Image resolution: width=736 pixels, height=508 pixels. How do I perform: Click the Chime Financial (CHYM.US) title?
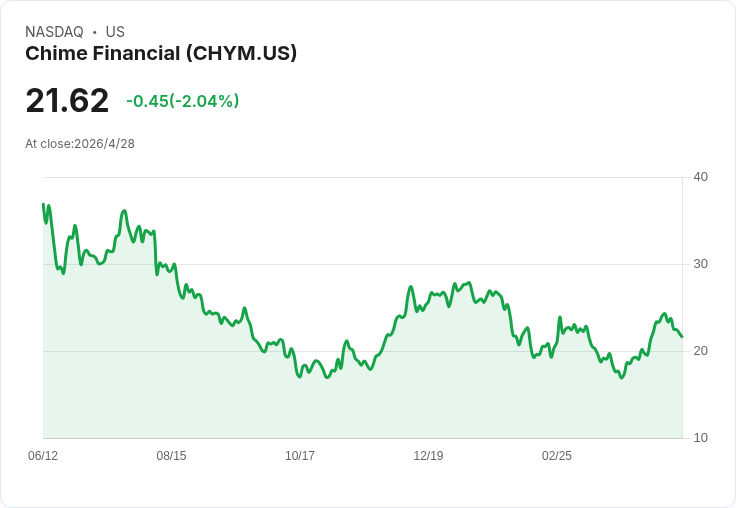(161, 54)
